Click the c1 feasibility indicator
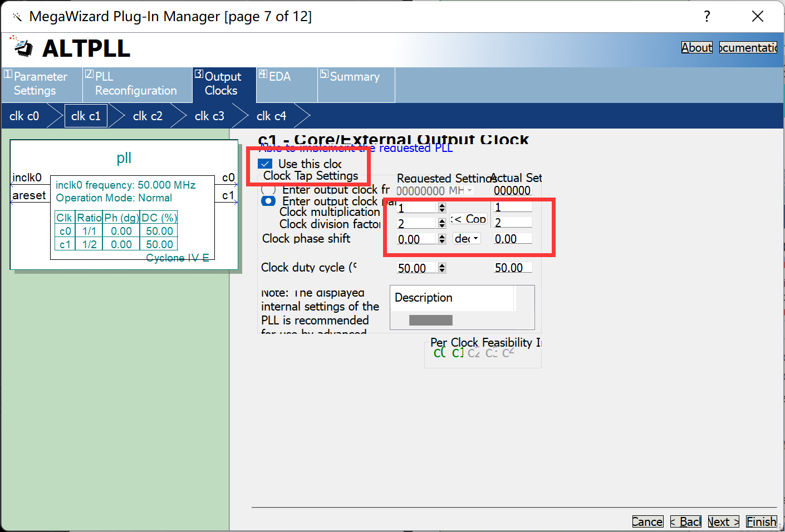The height and width of the screenshot is (532, 785). click(458, 353)
